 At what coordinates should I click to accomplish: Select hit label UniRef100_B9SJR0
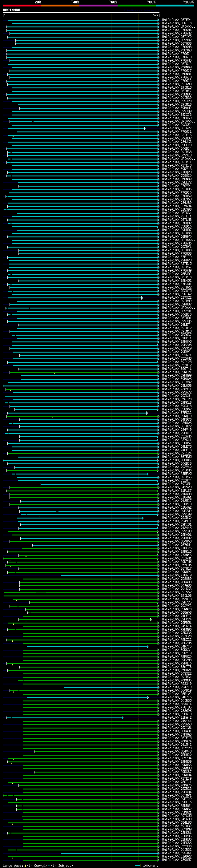176,101
